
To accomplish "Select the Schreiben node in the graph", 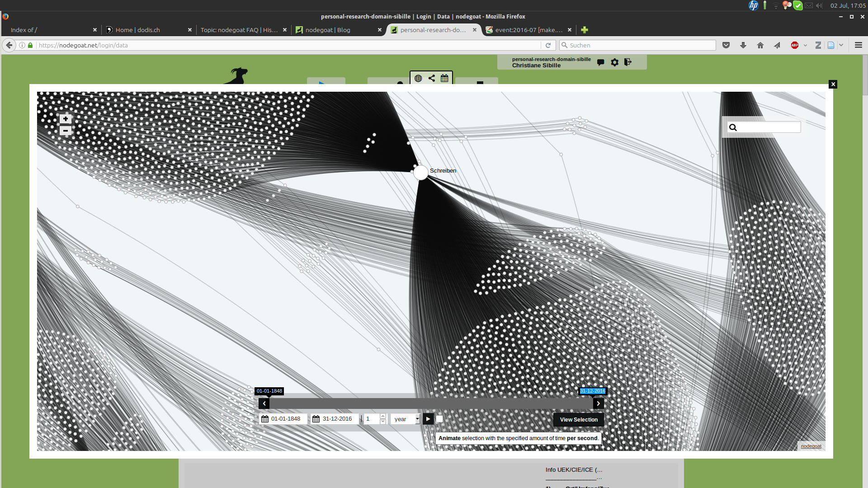I will click(x=421, y=172).
